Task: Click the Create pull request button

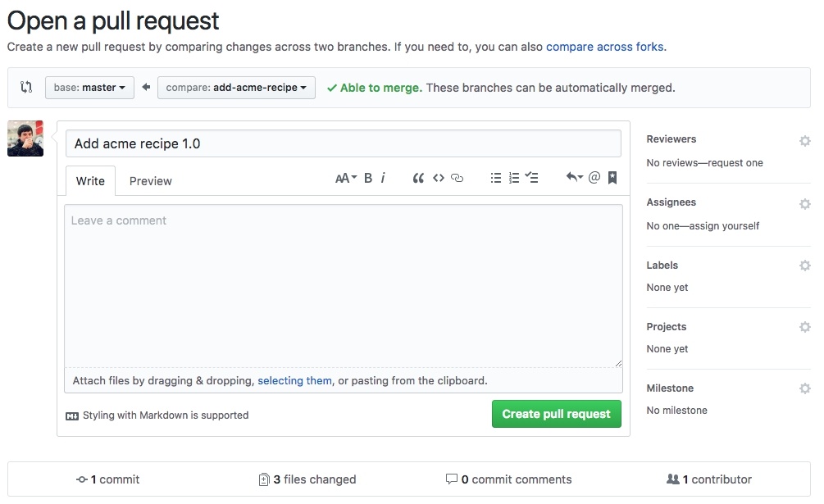Action: click(x=556, y=414)
